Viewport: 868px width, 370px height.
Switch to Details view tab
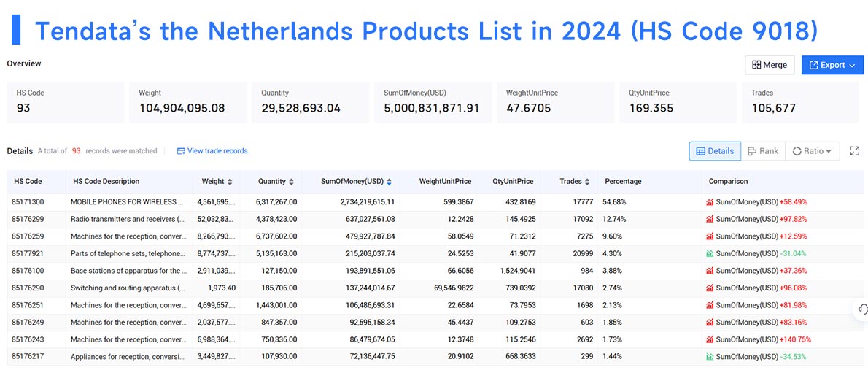[x=715, y=151]
